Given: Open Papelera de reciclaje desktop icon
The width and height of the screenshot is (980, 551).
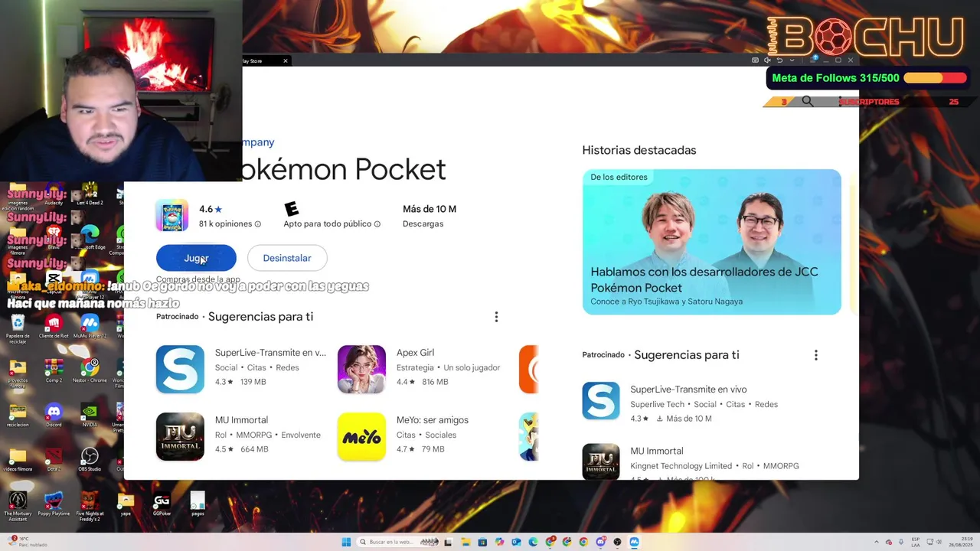Looking at the screenshot, I should click(x=18, y=326).
